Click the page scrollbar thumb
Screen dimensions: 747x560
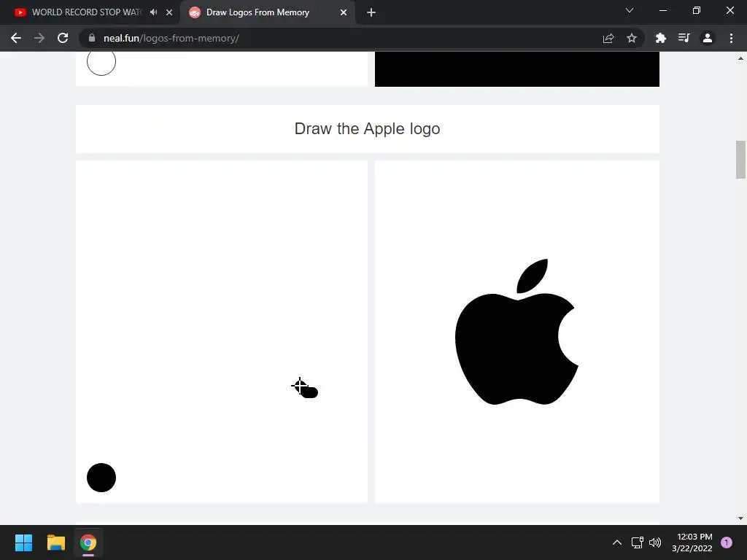(740, 160)
